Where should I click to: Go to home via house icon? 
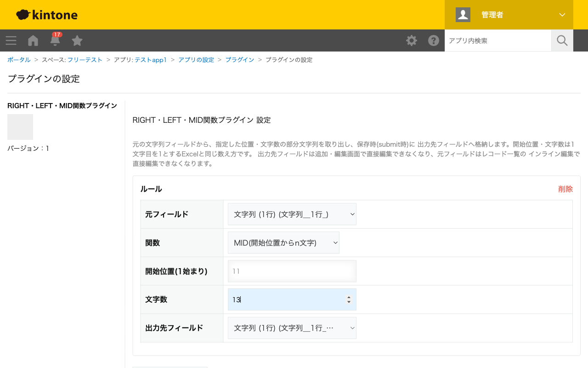coord(33,40)
